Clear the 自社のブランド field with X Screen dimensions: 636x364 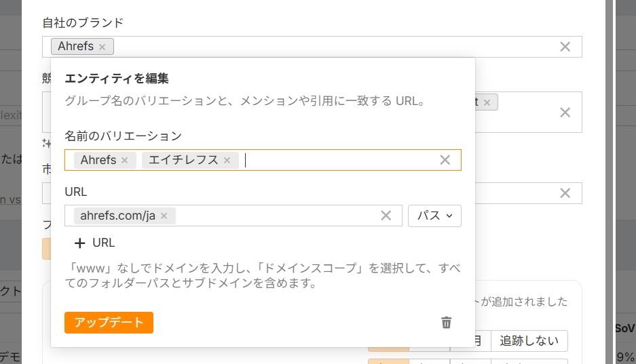565,47
